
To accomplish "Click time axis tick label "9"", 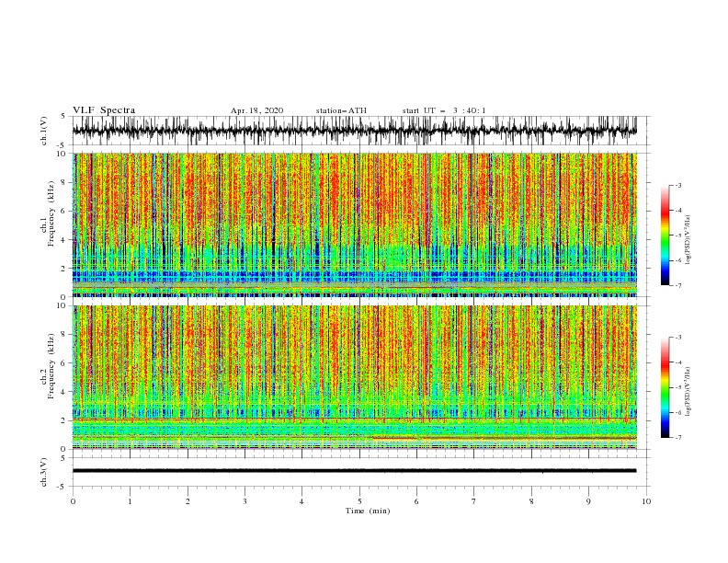I will coord(588,501).
